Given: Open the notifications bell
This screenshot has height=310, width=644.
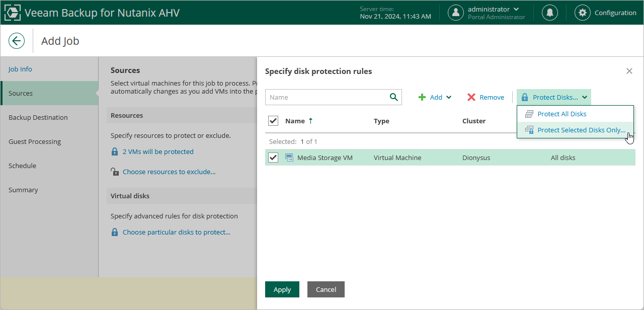Looking at the screenshot, I should [550, 13].
